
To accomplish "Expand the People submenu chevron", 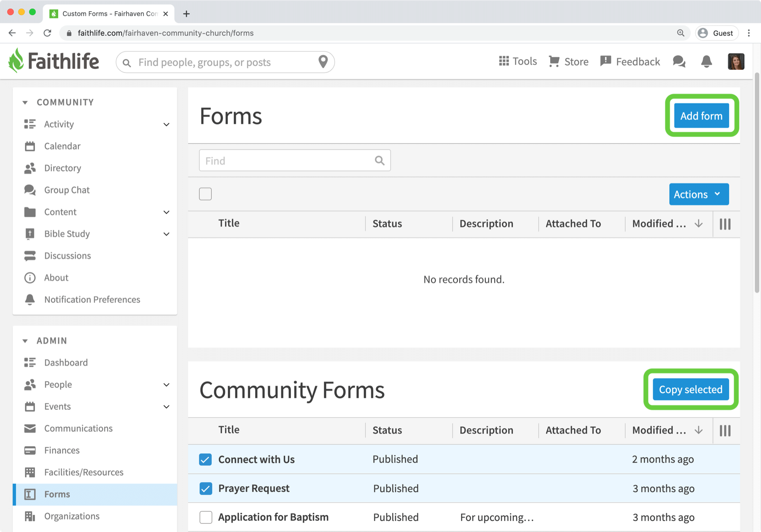I will (x=166, y=385).
